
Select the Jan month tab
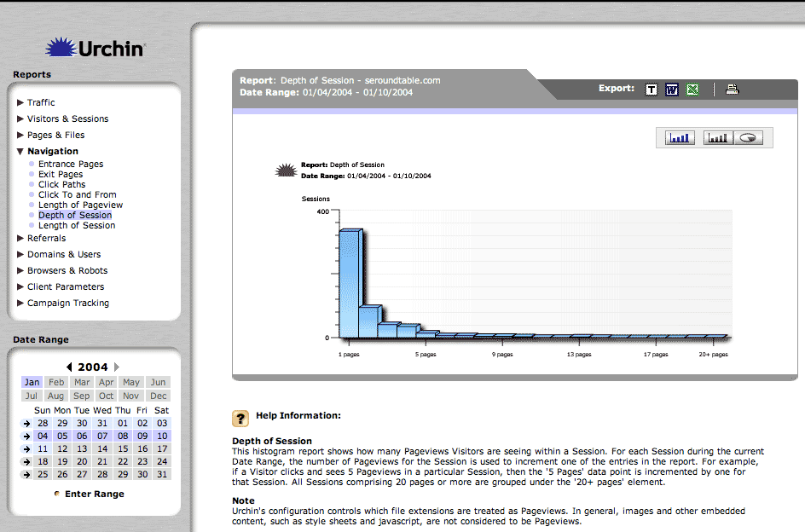(x=32, y=382)
